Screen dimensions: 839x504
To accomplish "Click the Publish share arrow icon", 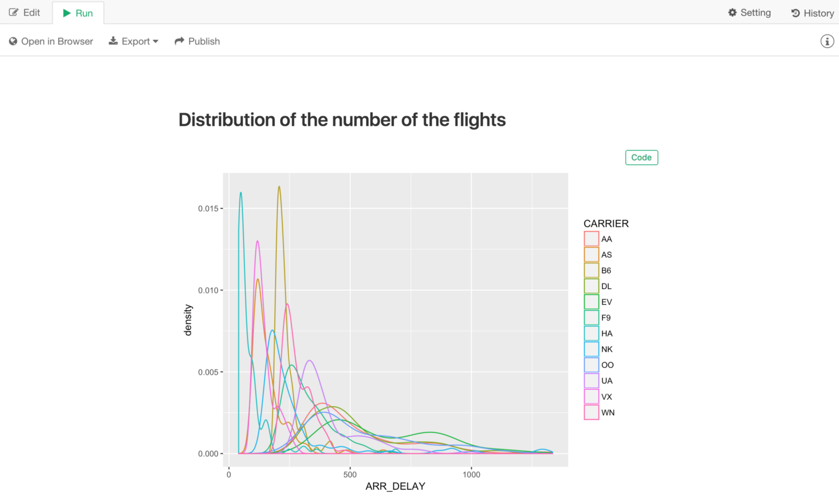I will coord(179,41).
